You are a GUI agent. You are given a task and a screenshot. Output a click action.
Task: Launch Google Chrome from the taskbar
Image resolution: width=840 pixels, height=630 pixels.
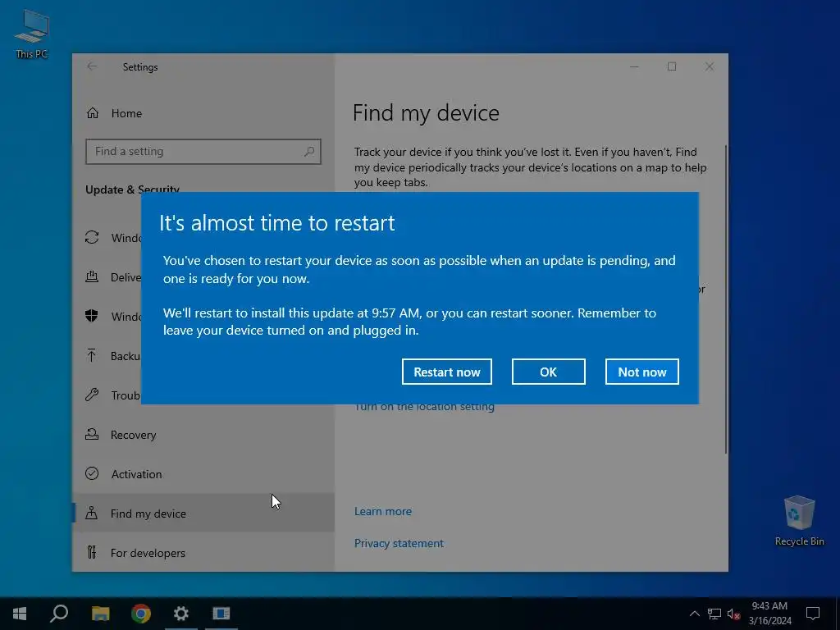141,614
